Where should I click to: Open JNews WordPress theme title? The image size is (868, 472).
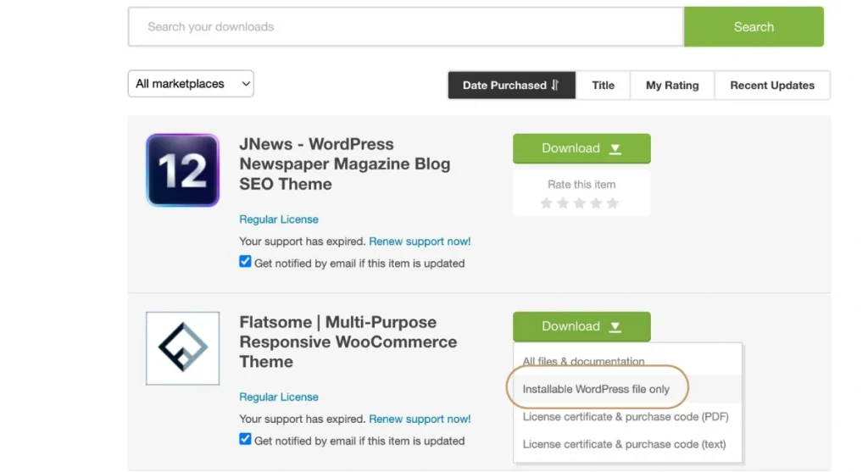[x=344, y=164]
